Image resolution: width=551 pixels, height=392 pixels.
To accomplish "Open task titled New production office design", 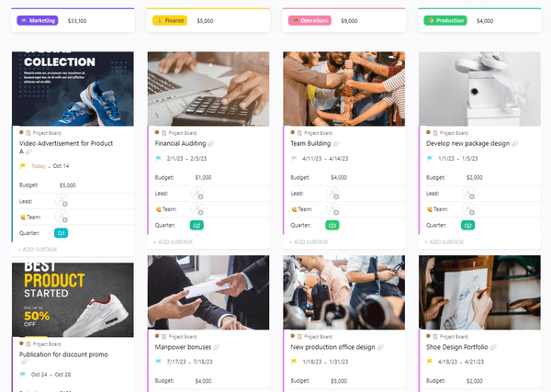I will pos(332,347).
